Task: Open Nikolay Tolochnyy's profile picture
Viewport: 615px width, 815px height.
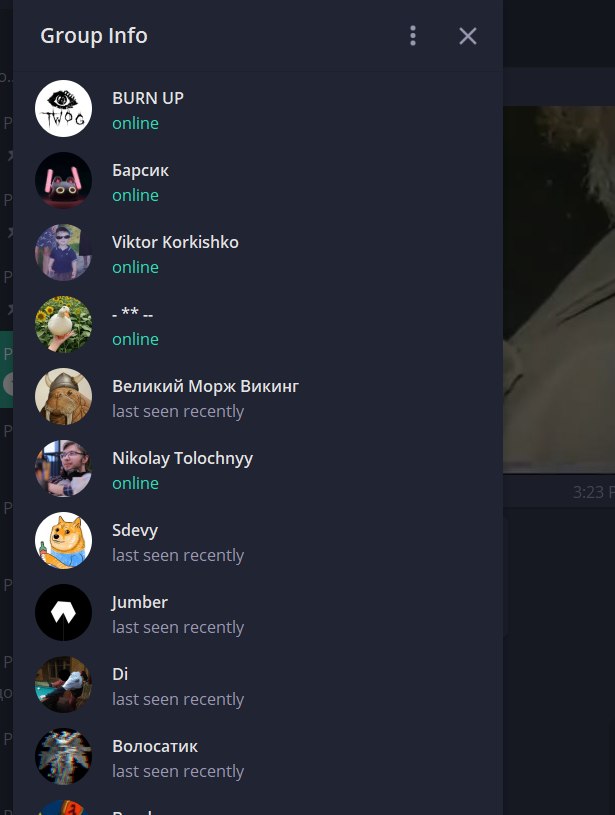Action: pyautogui.click(x=63, y=468)
